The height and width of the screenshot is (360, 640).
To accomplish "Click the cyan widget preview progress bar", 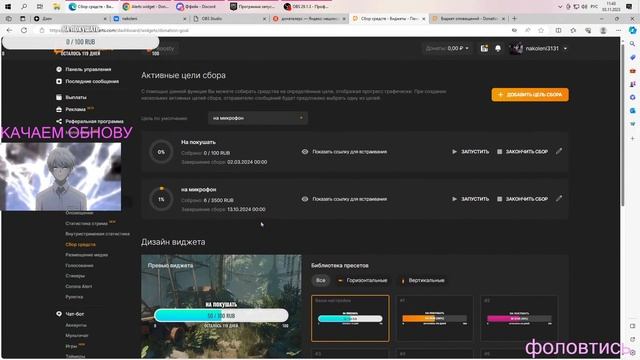I will (x=221, y=316).
